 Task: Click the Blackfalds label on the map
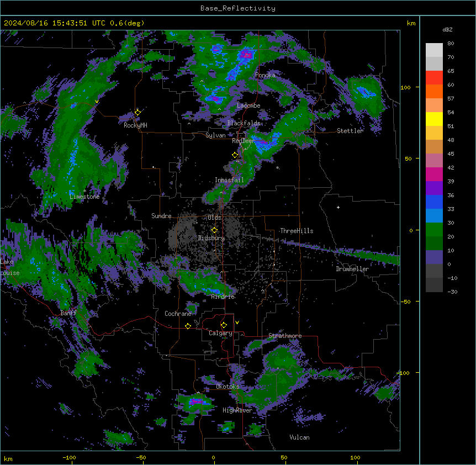244,123
